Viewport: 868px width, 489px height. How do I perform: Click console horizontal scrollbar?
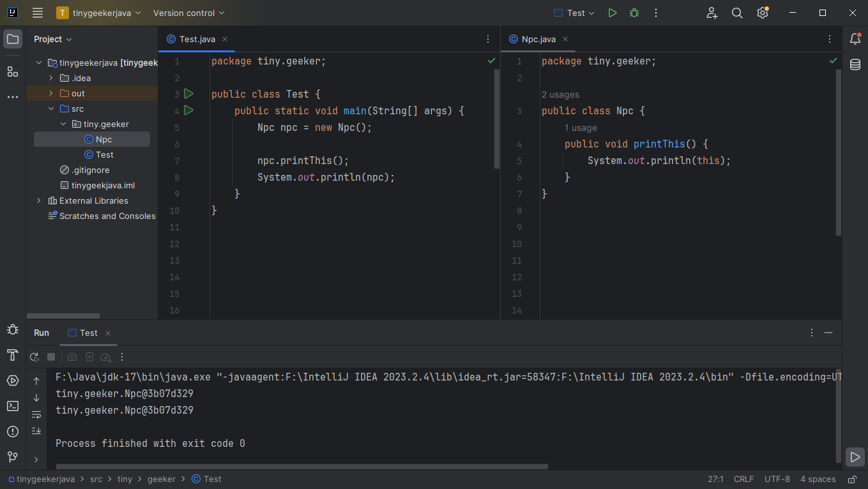click(301, 467)
